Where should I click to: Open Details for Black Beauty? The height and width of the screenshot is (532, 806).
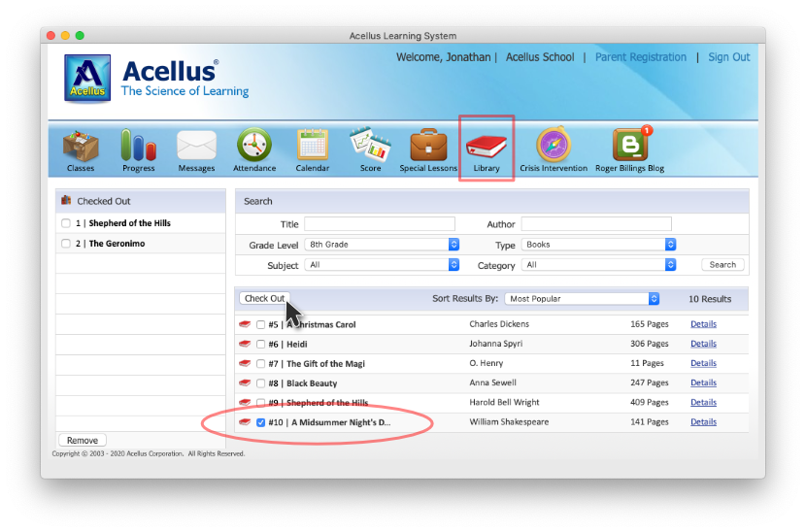(x=703, y=382)
